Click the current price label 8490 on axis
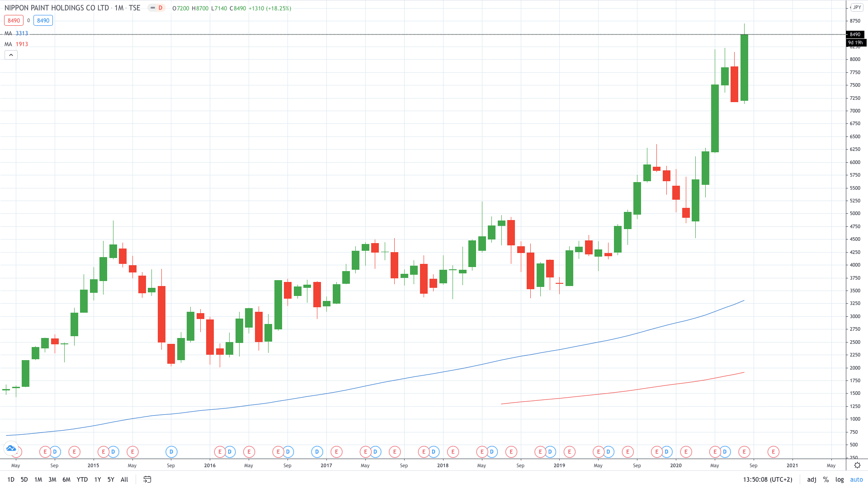The width and height of the screenshot is (868, 488). click(x=855, y=34)
